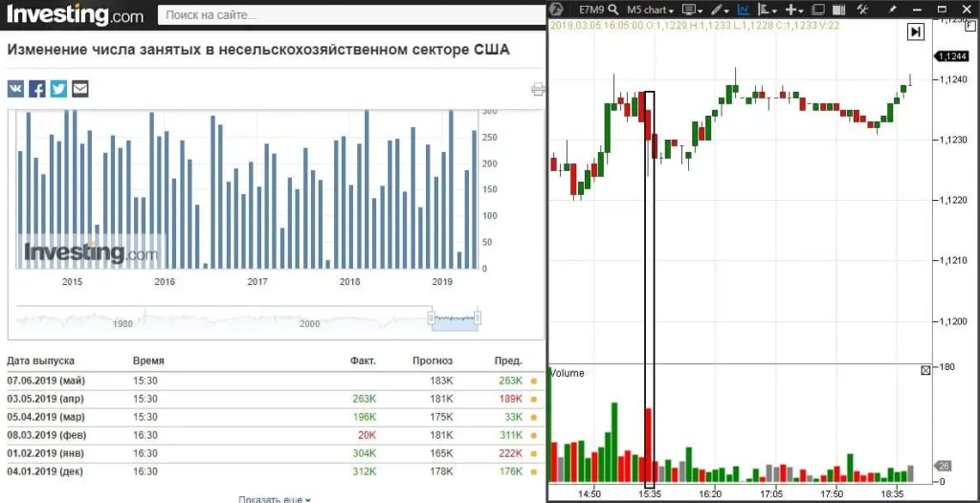
Task: Click the F toggle on price scale
Action: (x=971, y=27)
